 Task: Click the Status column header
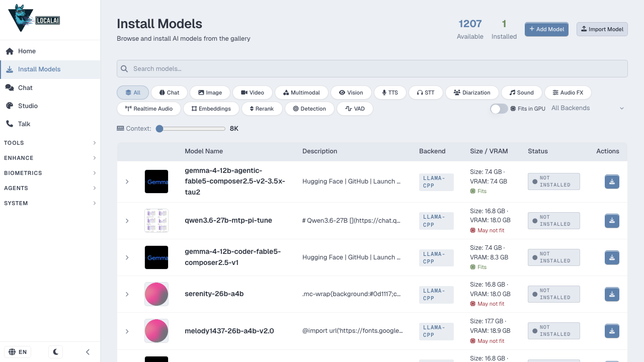point(538,151)
